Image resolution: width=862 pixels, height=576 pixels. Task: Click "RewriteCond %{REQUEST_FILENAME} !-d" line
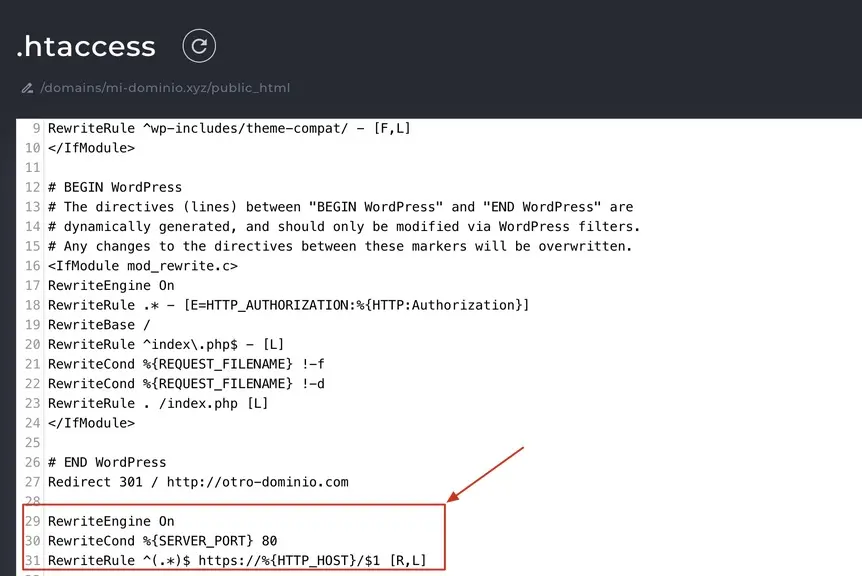click(186, 384)
